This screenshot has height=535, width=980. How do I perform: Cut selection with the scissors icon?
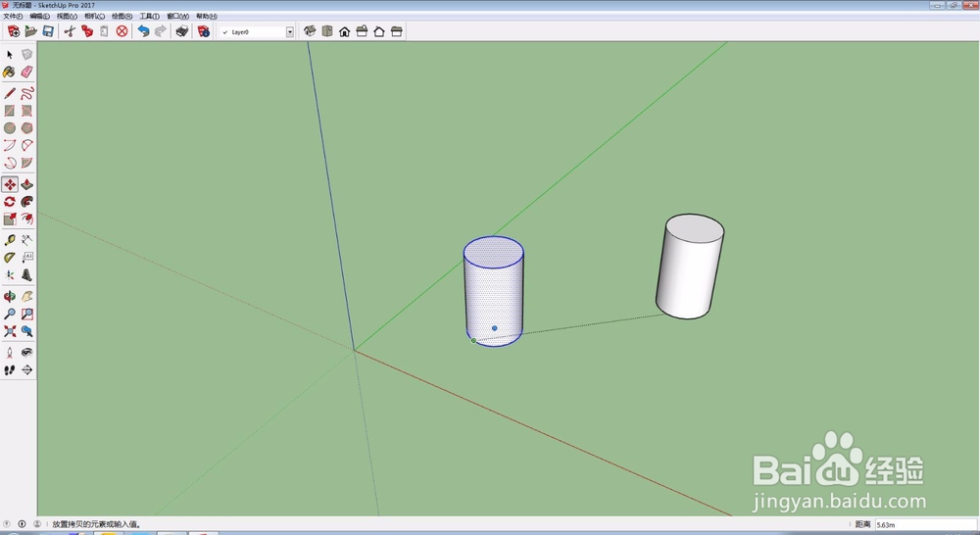tap(70, 31)
